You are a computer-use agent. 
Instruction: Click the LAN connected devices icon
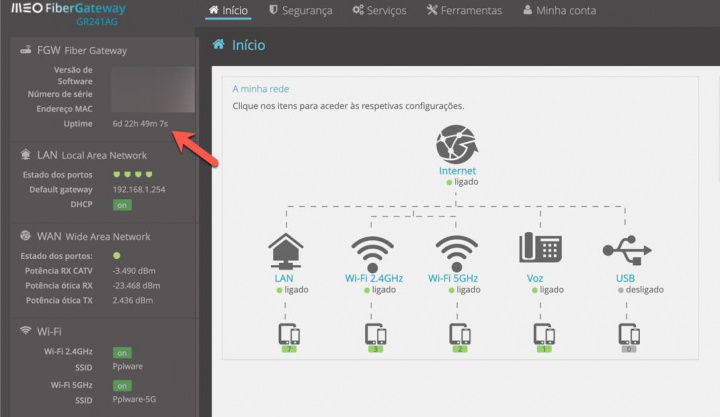pyautogui.click(x=288, y=336)
